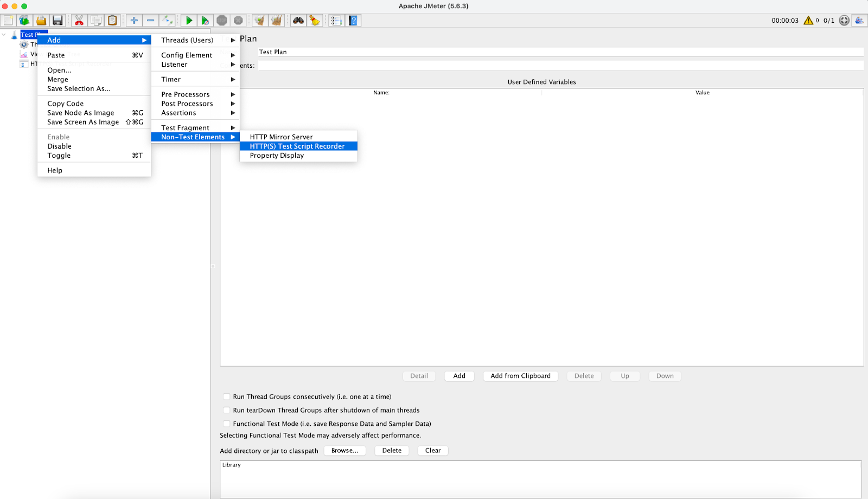Click Add in the context menu

click(x=94, y=40)
